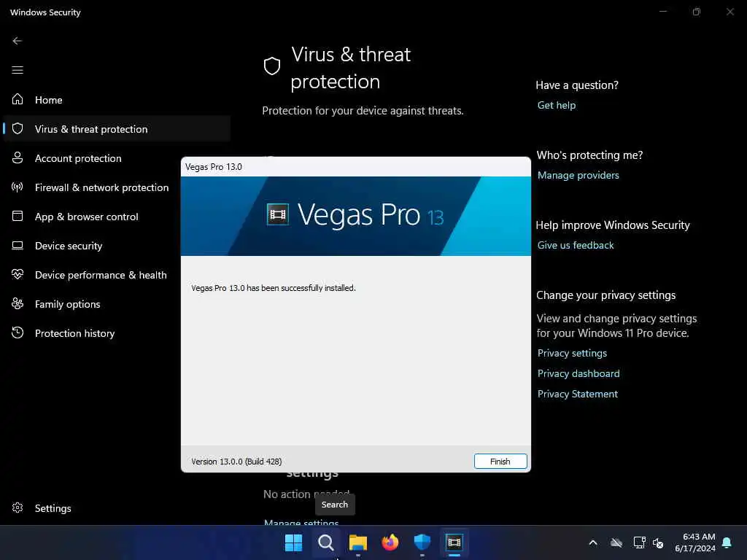The height and width of the screenshot is (560, 747).
Task: Open the notification bell icon
Action: coord(727,542)
